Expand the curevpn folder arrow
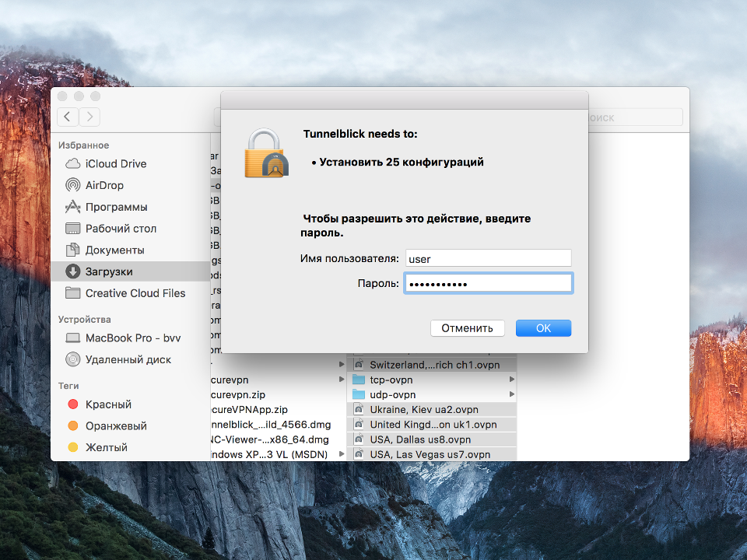Viewport: 747px width, 560px height. (x=342, y=380)
